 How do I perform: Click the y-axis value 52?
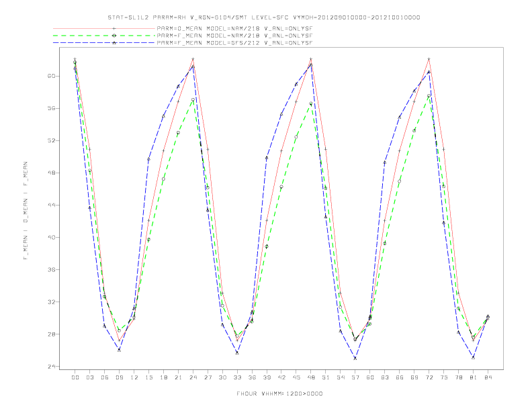click(x=51, y=140)
